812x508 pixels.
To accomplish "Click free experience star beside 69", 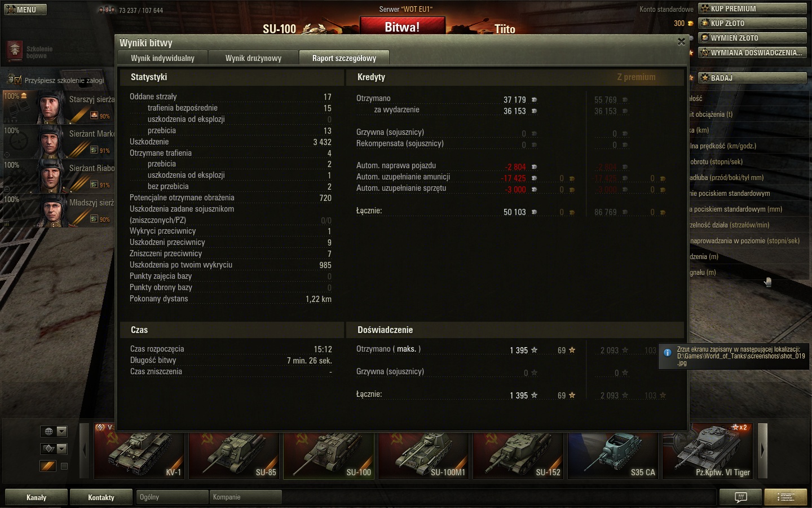I will (572, 350).
